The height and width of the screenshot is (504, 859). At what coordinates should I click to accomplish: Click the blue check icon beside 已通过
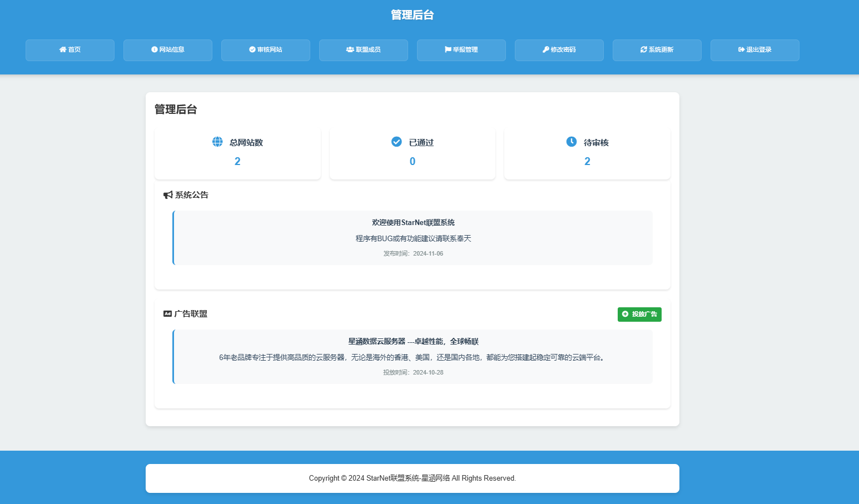[396, 142]
